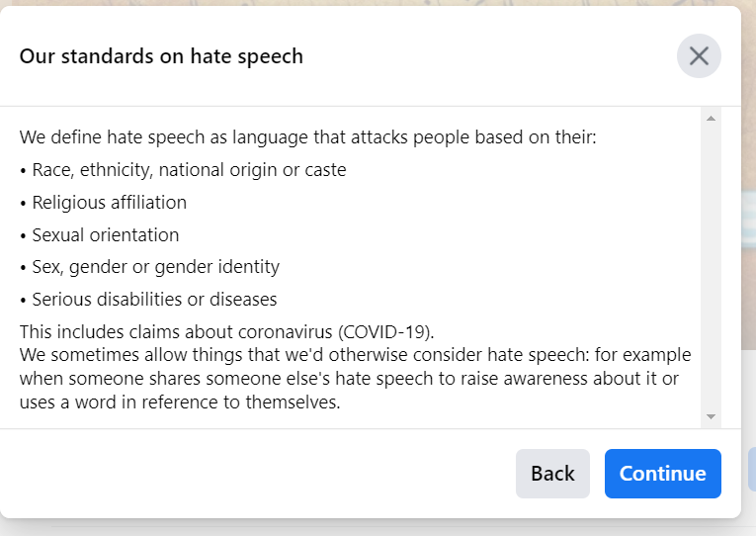Screen dimensions: 756x536
Task: Click the scrollbar up arrow
Action: [x=711, y=119]
